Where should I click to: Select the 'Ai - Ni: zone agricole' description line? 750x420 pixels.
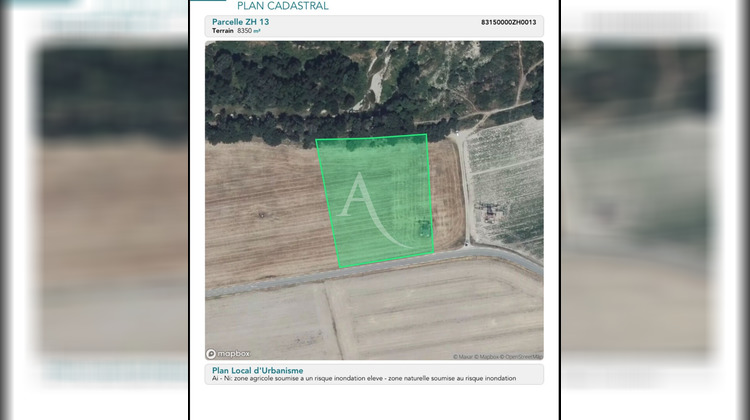pos(364,378)
